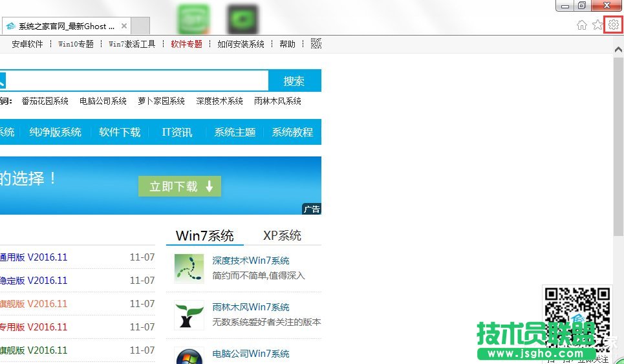This screenshot has width=624, height=364.
Task: Click the 雨林木风 sprout logo thumbnail
Action: [189, 315]
